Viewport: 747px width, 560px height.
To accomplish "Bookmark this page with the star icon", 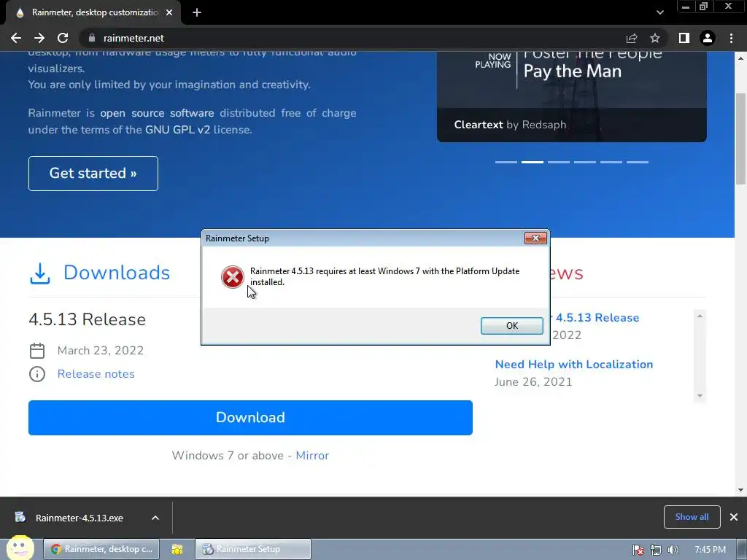I will pyautogui.click(x=655, y=38).
